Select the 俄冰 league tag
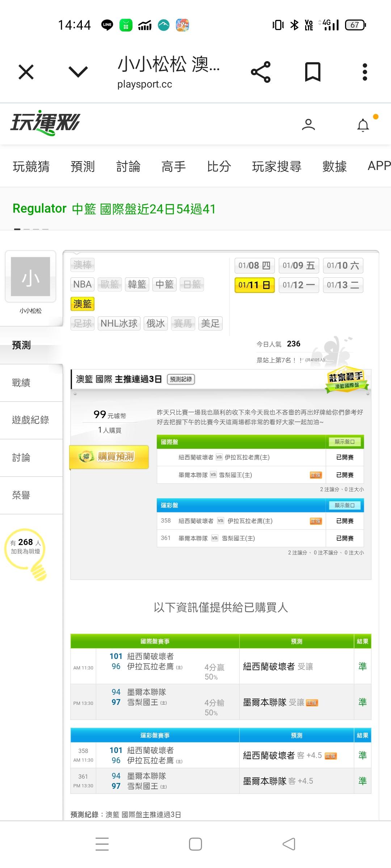 tap(156, 323)
